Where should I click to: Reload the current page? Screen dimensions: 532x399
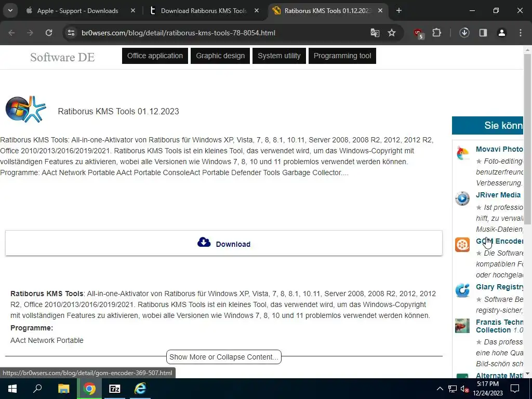click(49, 33)
